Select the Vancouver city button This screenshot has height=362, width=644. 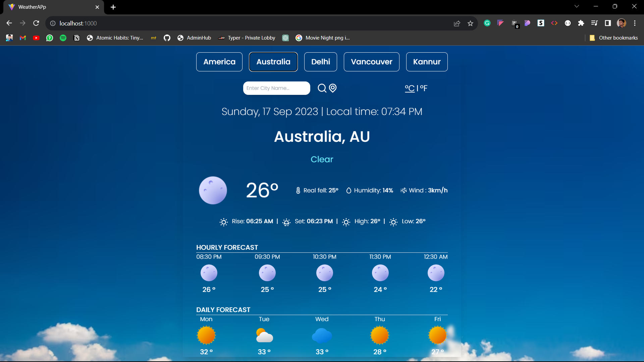coord(371,62)
